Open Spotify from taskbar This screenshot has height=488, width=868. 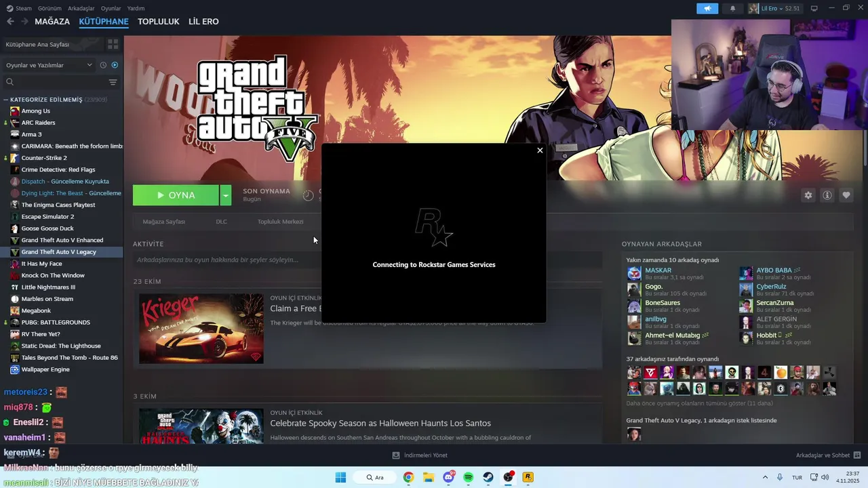coord(468,477)
